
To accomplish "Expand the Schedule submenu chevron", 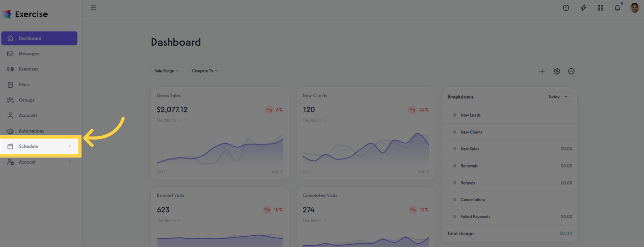I will coord(69,146).
